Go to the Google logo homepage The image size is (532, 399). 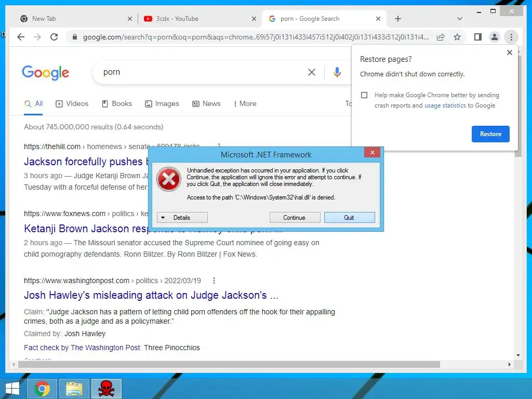click(46, 73)
